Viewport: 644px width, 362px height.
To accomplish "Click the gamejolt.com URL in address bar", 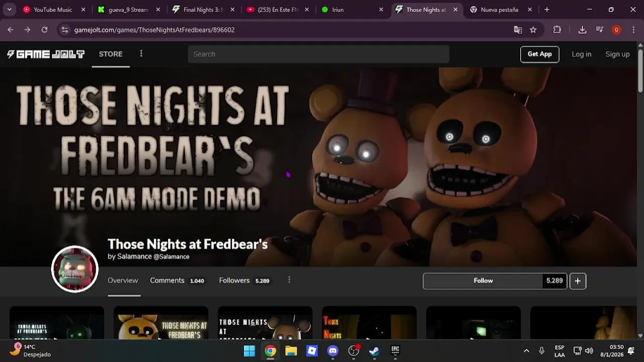I will tap(154, 30).
